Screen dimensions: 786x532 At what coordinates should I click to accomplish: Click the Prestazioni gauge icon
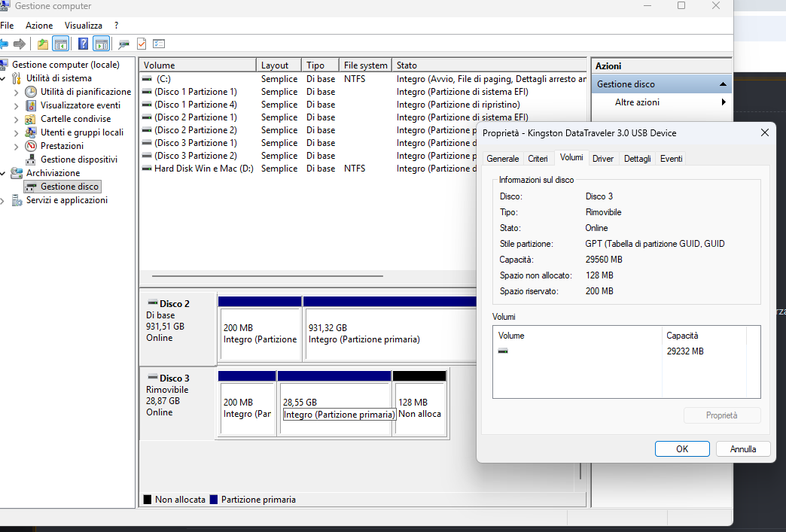pos(31,146)
